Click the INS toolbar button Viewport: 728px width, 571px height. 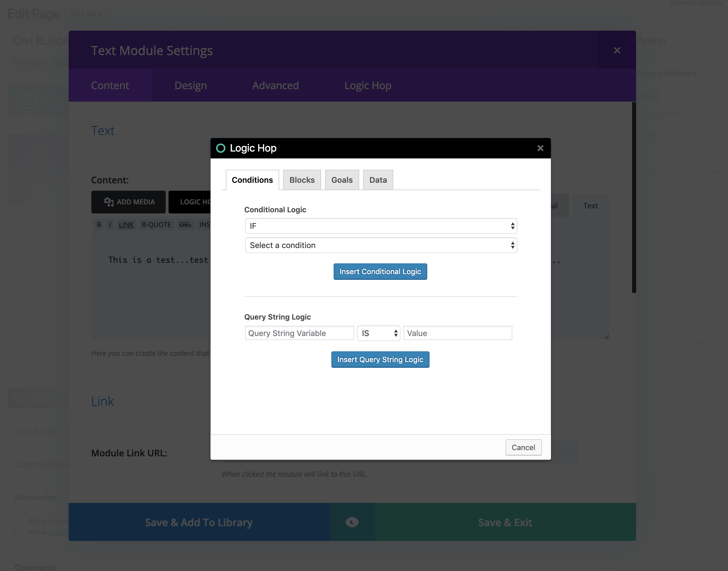(x=204, y=225)
